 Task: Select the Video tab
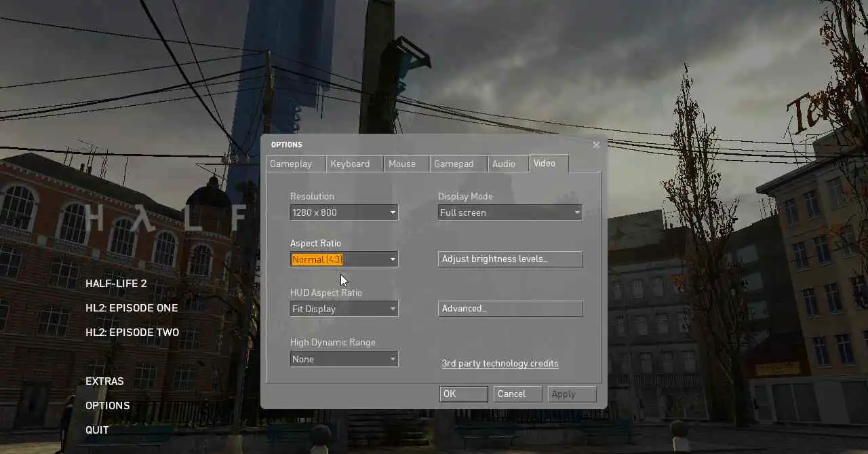(548, 163)
